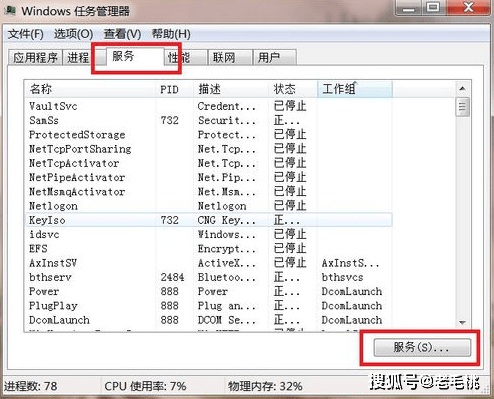Select the AxInstSV service row
The image size is (494, 399).
(x=209, y=263)
